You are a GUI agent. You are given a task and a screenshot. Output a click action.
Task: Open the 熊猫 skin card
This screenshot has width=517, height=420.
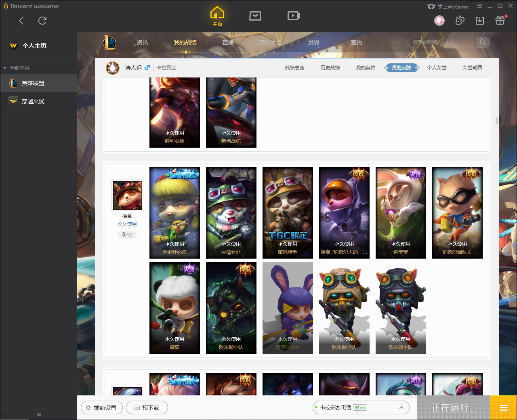coord(174,308)
